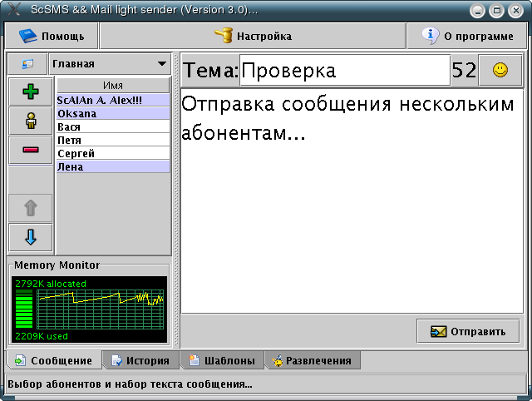
Task: Select contact Сергей in the list
Action: [x=112, y=153]
